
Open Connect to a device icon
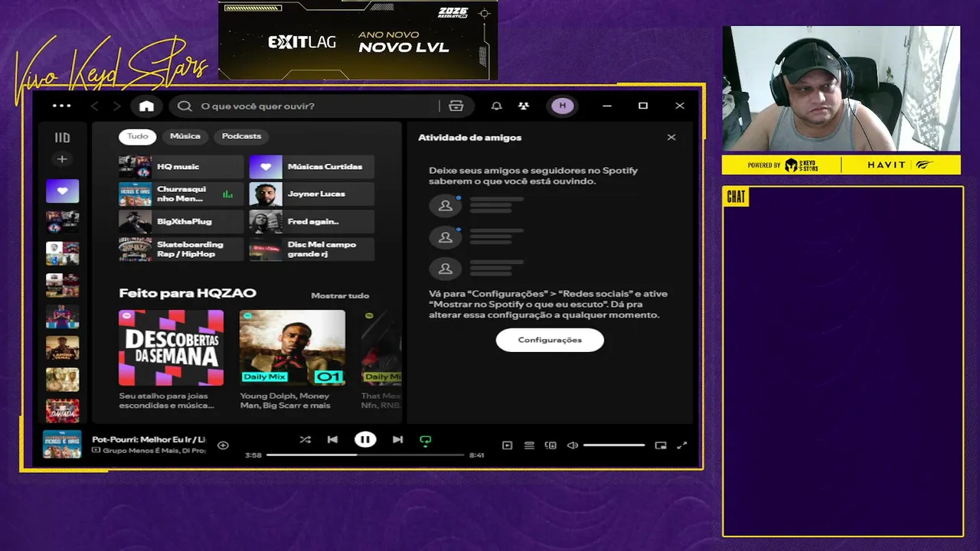[x=550, y=445]
